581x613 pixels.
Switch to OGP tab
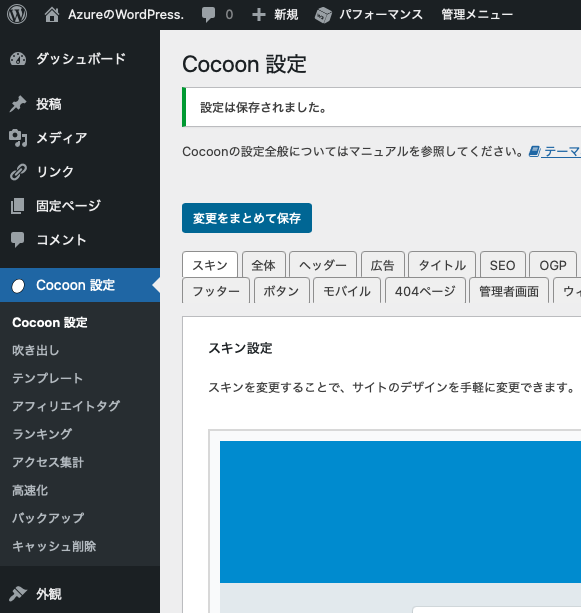[553, 265]
